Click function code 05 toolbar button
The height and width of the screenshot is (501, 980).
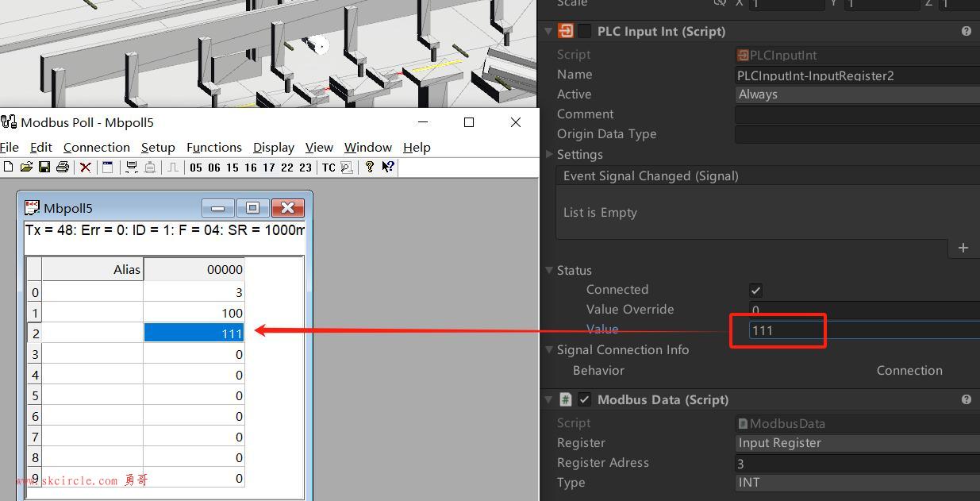pos(196,168)
